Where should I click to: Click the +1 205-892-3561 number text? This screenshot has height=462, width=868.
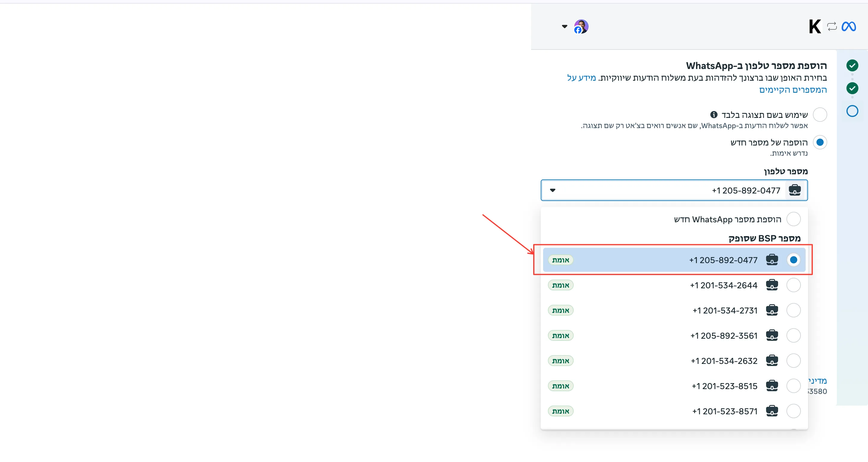[x=724, y=336]
